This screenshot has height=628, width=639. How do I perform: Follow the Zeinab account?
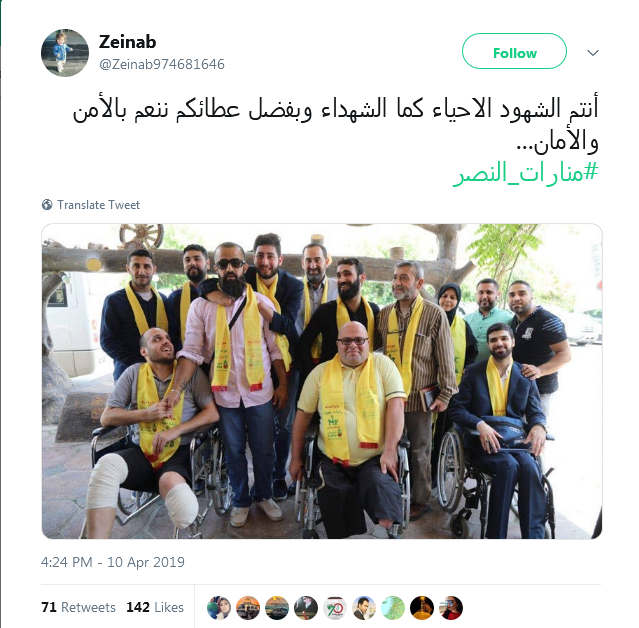tap(514, 51)
